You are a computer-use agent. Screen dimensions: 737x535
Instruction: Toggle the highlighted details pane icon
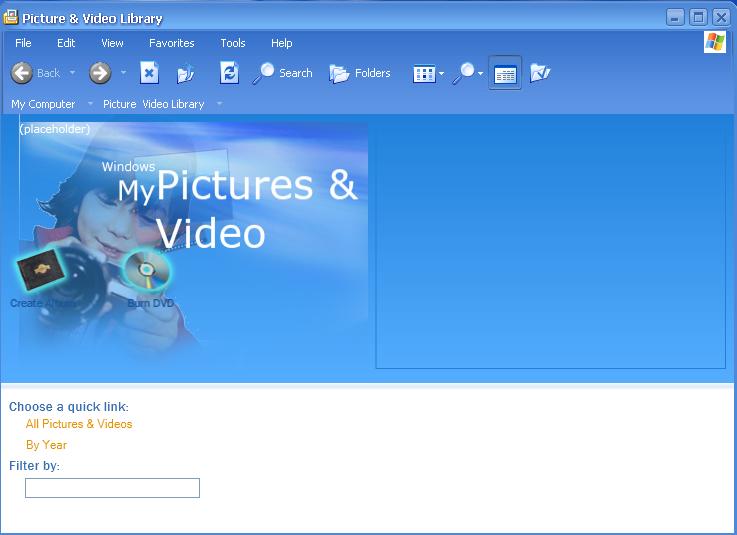click(x=505, y=73)
